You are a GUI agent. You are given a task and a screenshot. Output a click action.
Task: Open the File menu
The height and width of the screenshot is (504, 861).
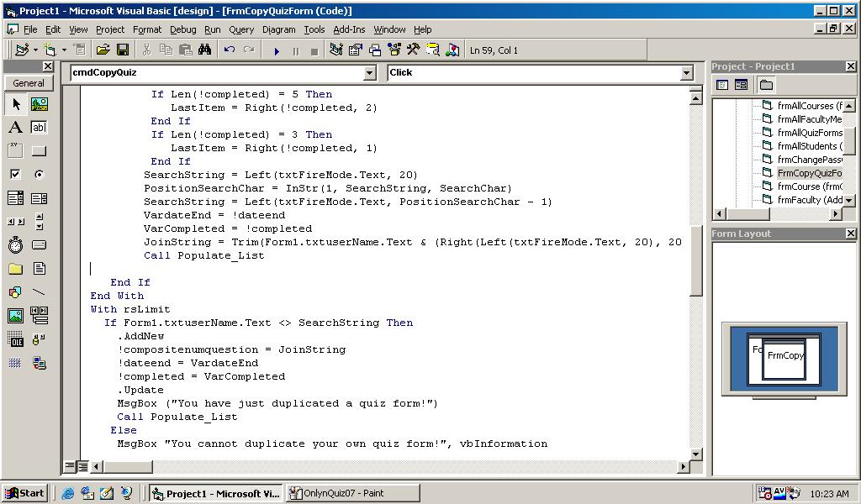coord(30,29)
